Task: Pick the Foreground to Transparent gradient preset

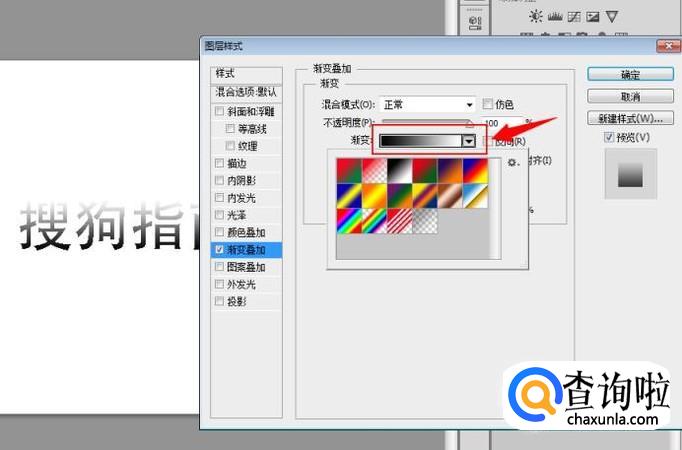Action: coord(374,171)
